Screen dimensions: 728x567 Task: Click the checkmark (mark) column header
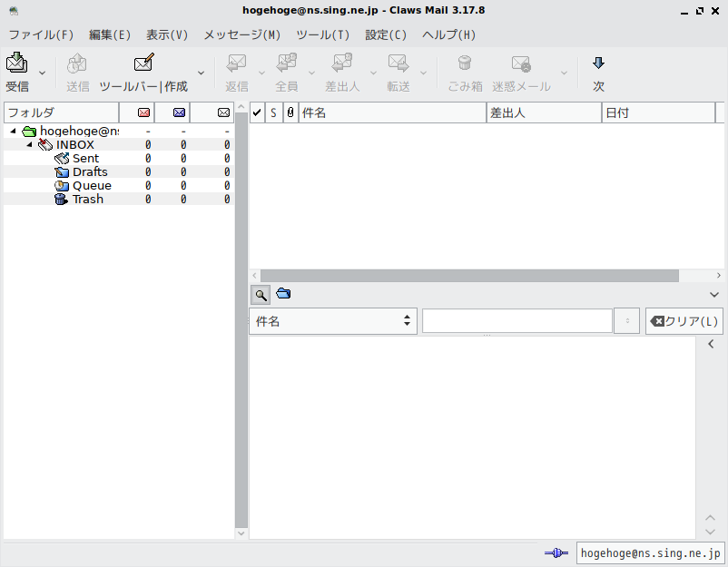pos(257,112)
